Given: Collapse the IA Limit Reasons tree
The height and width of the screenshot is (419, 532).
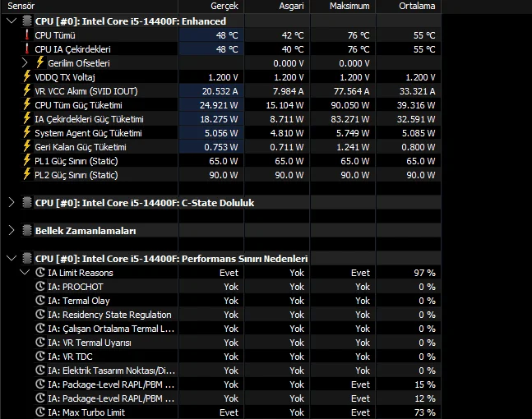Looking at the screenshot, I should click(25, 273).
